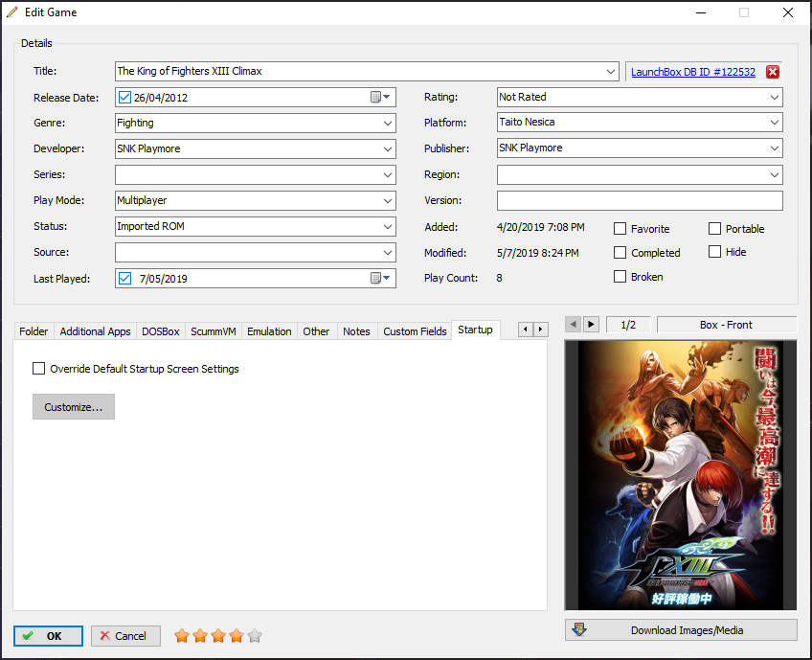
Task: Toggle the Release Date checkbox
Action: [x=124, y=97]
